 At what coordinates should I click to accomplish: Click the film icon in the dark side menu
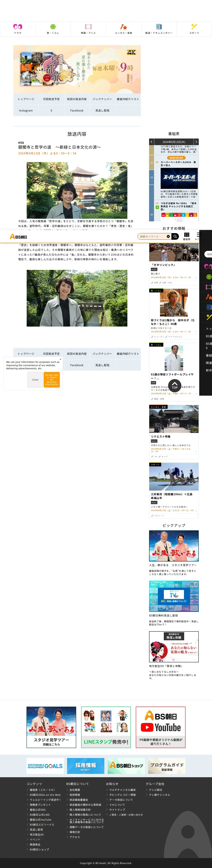[209, 287]
